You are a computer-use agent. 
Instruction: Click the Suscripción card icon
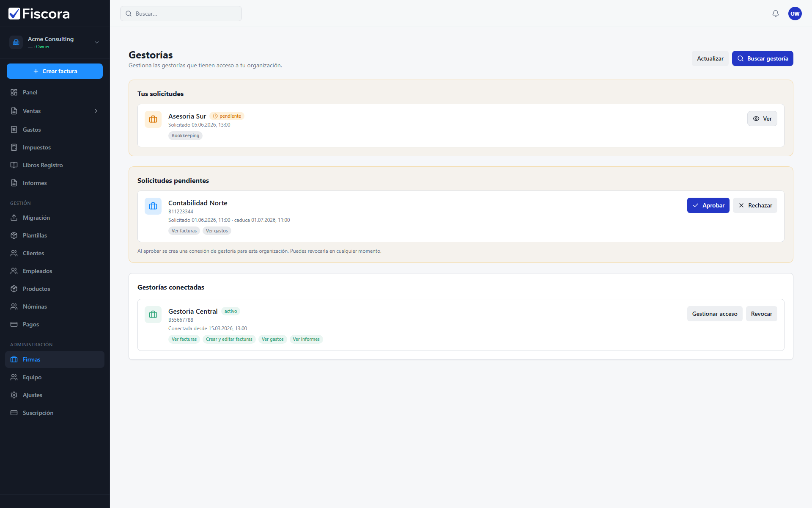14,413
